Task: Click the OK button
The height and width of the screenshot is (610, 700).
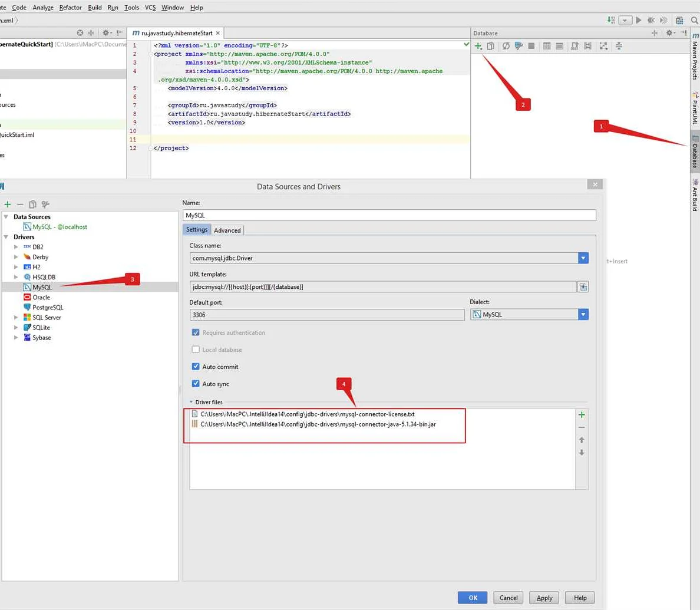Action: point(472,597)
